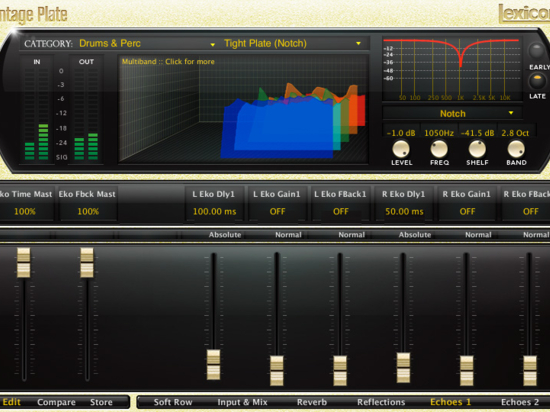The width and height of the screenshot is (550, 412).
Task: Click the IN level meter
Action: 36,114
